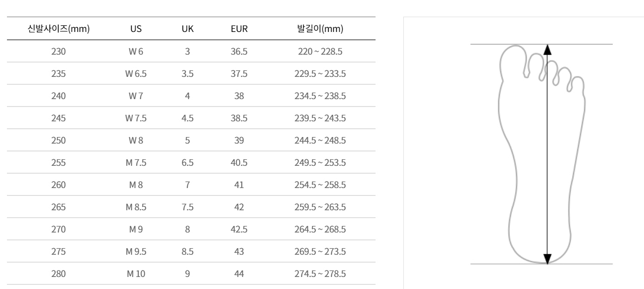644x289 pixels.
Task: Select the M 9.5 US size cell
Action: click(136, 251)
